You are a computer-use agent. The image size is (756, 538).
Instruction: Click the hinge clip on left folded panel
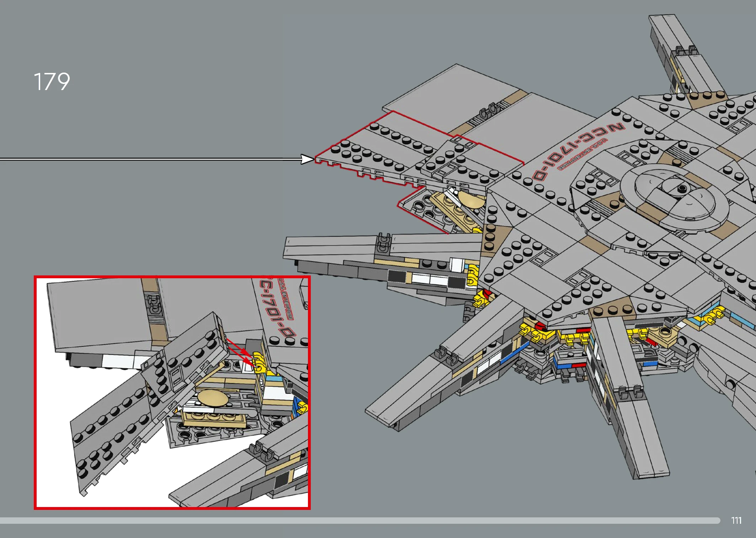(383, 243)
